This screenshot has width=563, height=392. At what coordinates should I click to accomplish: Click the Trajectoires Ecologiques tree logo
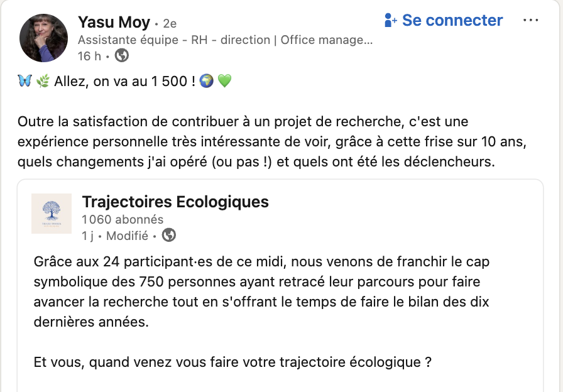(x=52, y=214)
